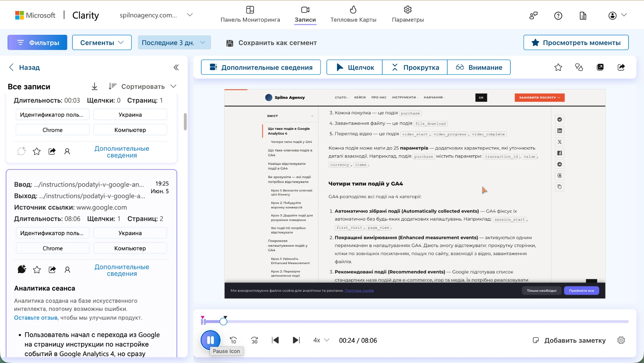Open the session insights icon in player toolbar
644x363 pixels.
click(x=579, y=67)
